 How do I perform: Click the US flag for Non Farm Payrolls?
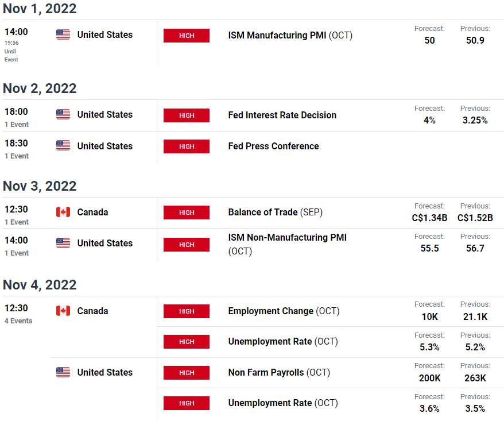(63, 372)
